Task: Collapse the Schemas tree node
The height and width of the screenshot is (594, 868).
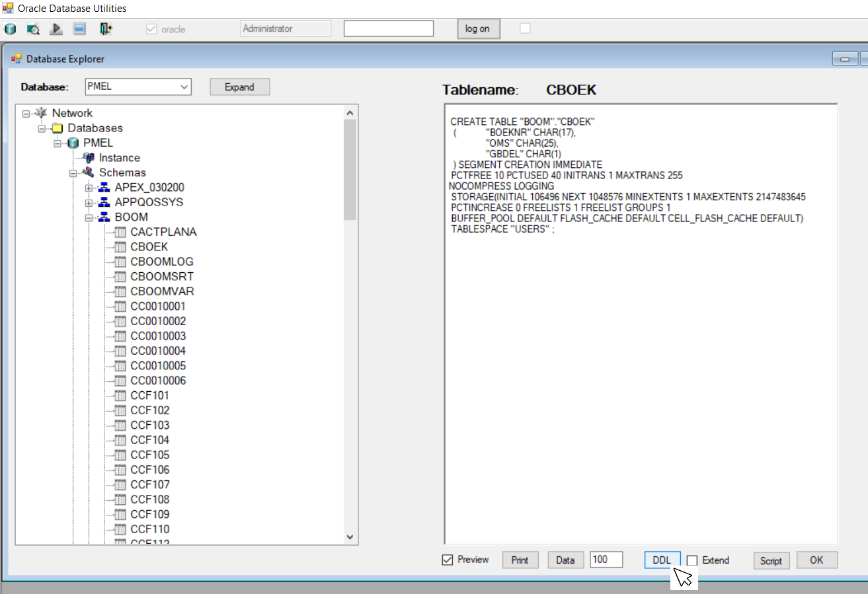Action: click(73, 173)
